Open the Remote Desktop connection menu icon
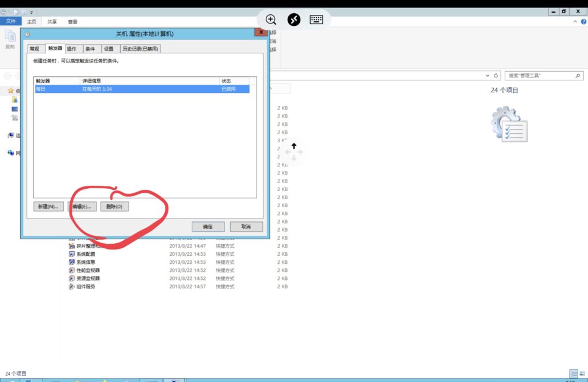The image size is (588, 382). click(293, 19)
